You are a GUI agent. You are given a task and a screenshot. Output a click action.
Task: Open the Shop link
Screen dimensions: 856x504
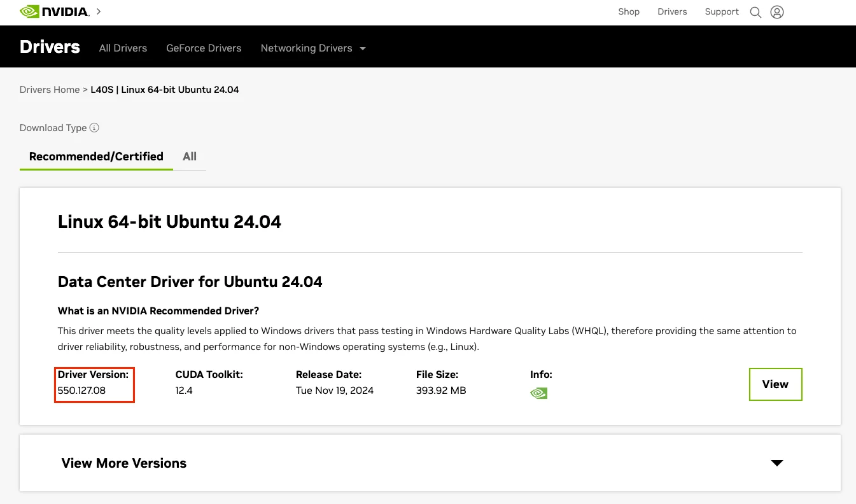coord(629,11)
